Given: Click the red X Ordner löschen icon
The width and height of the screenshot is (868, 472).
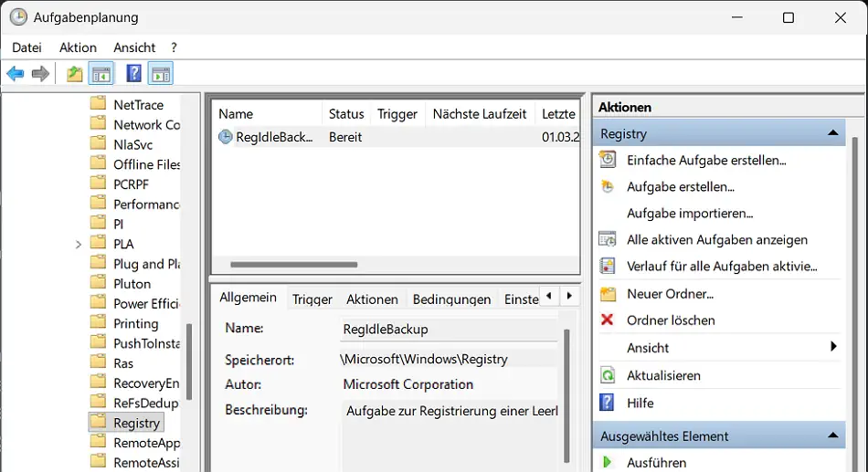Looking at the screenshot, I should [x=608, y=320].
